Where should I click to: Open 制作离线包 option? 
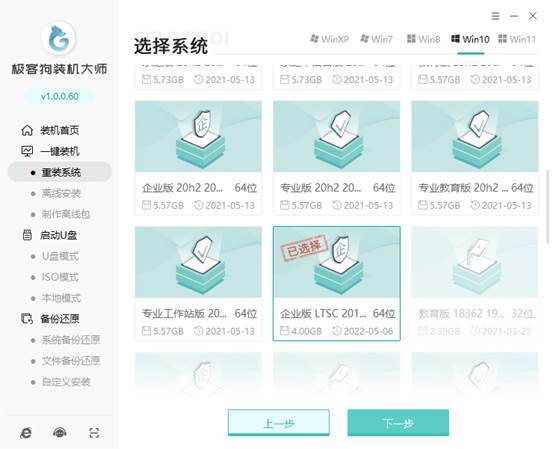pyautogui.click(x=66, y=214)
